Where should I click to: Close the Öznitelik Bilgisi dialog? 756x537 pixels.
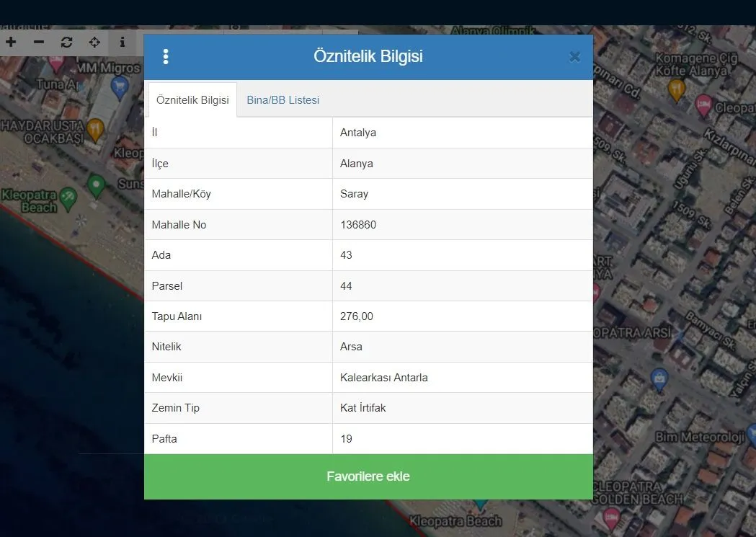(574, 57)
